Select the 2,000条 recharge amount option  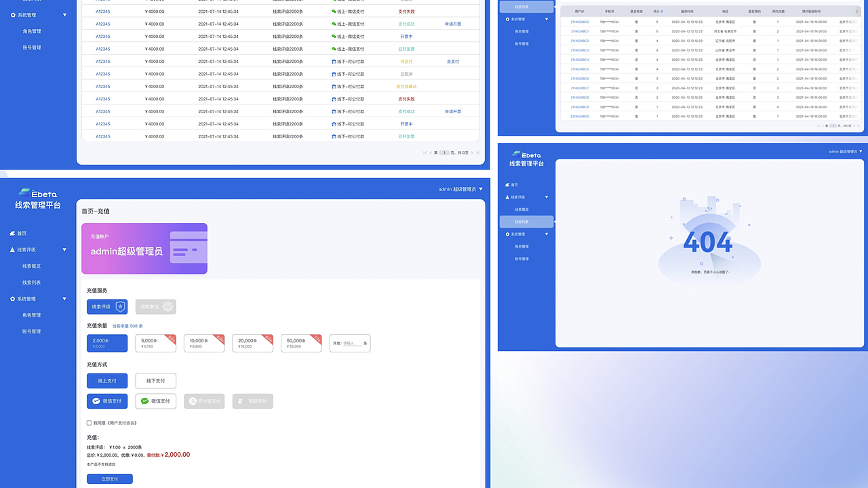[x=107, y=344]
